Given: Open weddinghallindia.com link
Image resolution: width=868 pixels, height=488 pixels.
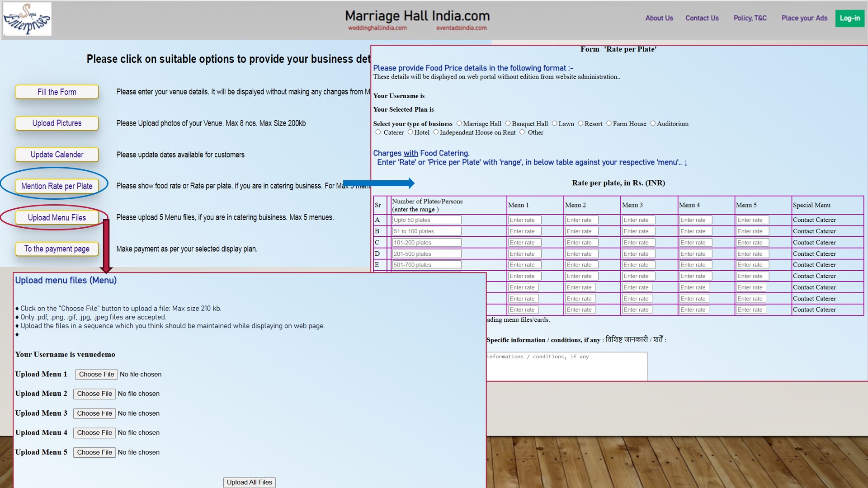Looking at the screenshot, I should click(x=377, y=28).
